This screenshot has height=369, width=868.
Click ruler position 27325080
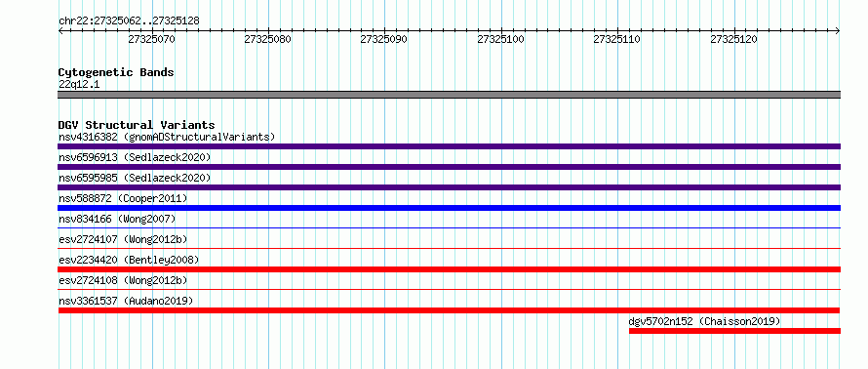(x=268, y=39)
